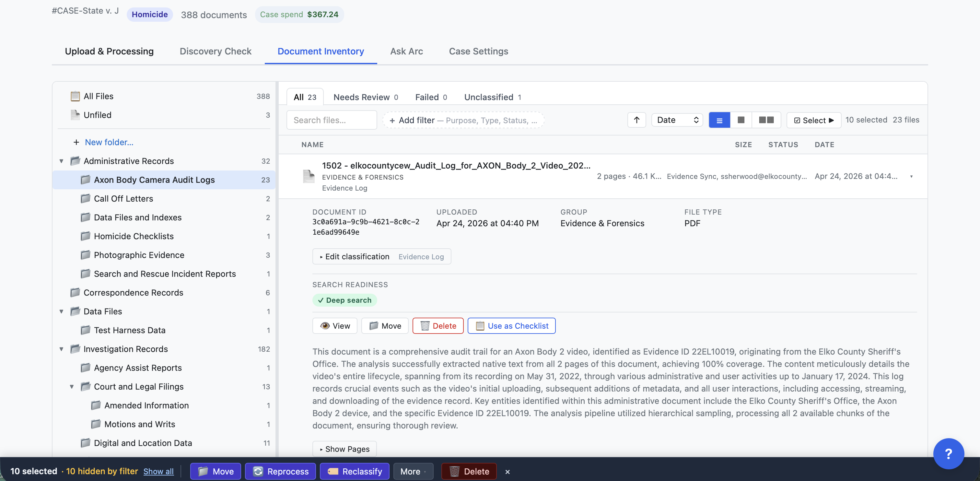
Task: Collapse the Court and Legal Filings folder
Action: [x=72, y=387]
